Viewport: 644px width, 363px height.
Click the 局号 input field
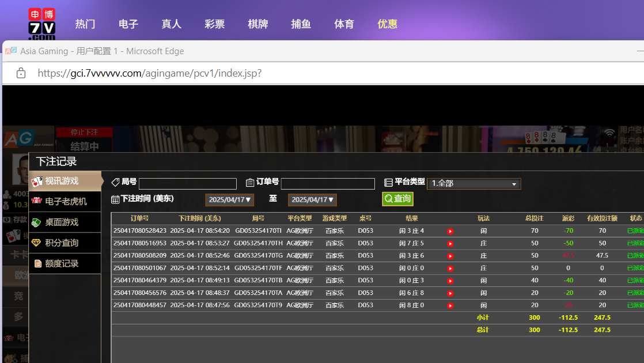coord(187,184)
